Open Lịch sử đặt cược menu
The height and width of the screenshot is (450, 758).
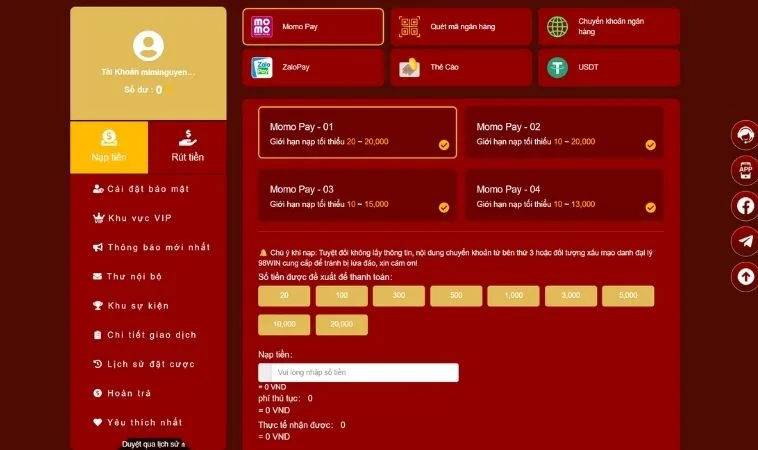[144, 364]
